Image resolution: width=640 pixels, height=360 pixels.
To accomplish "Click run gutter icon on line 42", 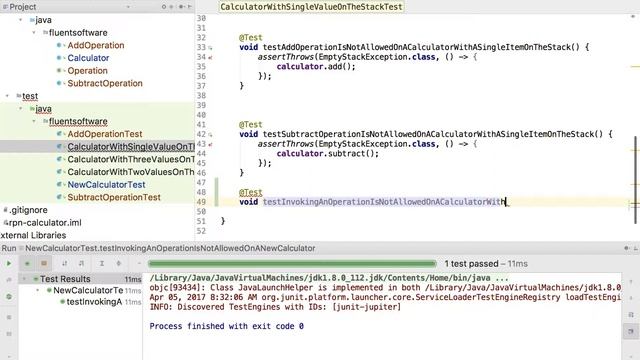I will pos(211,134).
